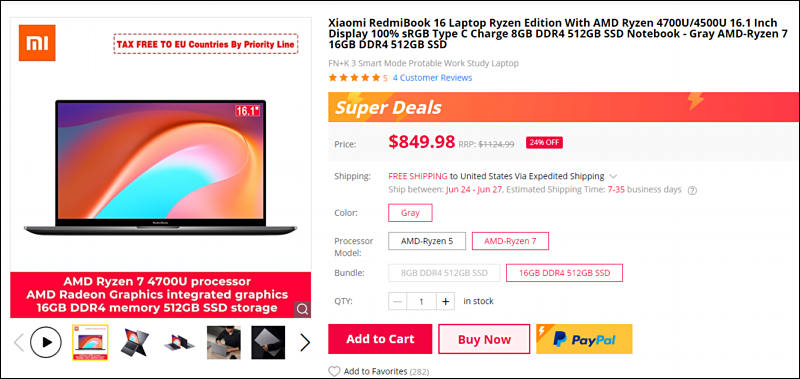Select the Gray color option
This screenshot has width=800, height=379.
tap(410, 213)
